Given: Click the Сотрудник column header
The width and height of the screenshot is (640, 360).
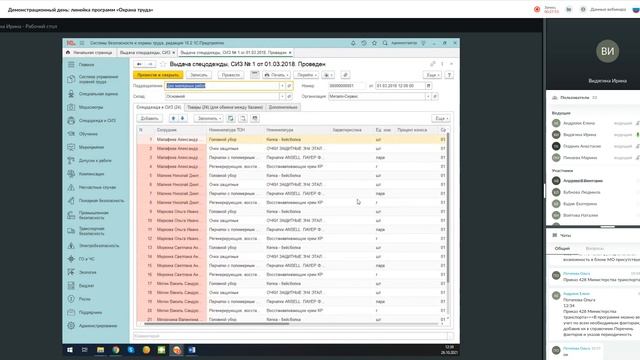Looking at the screenshot, I should pyautogui.click(x=180, y=130).
